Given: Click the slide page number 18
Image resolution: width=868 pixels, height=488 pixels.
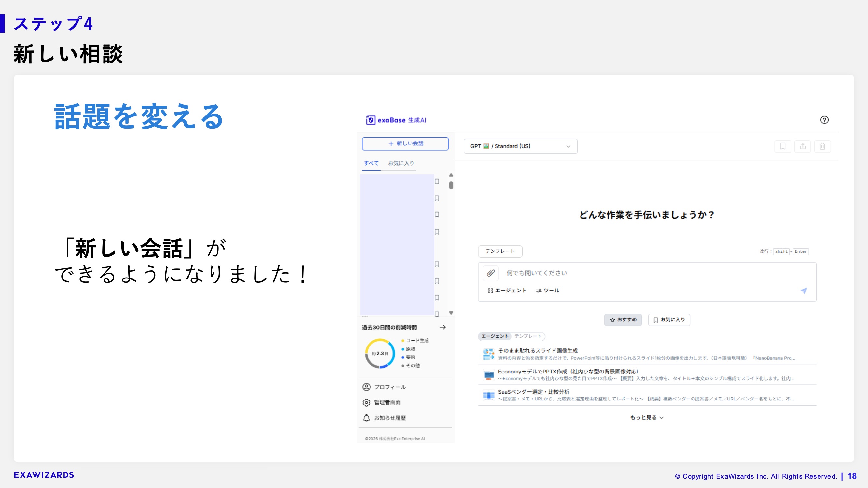Looking at the screenshot, I should [x=852, y=476].
